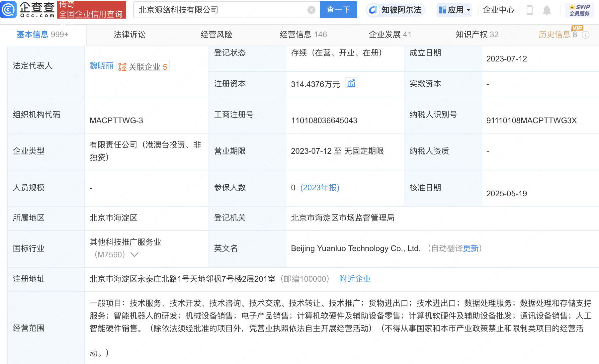
Task: Click 更新 to refresh the English name
Action: click(471, 248)
